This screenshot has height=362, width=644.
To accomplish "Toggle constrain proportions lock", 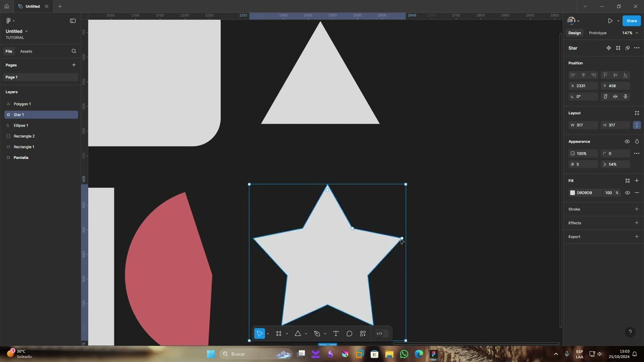I will coord(637,125).
